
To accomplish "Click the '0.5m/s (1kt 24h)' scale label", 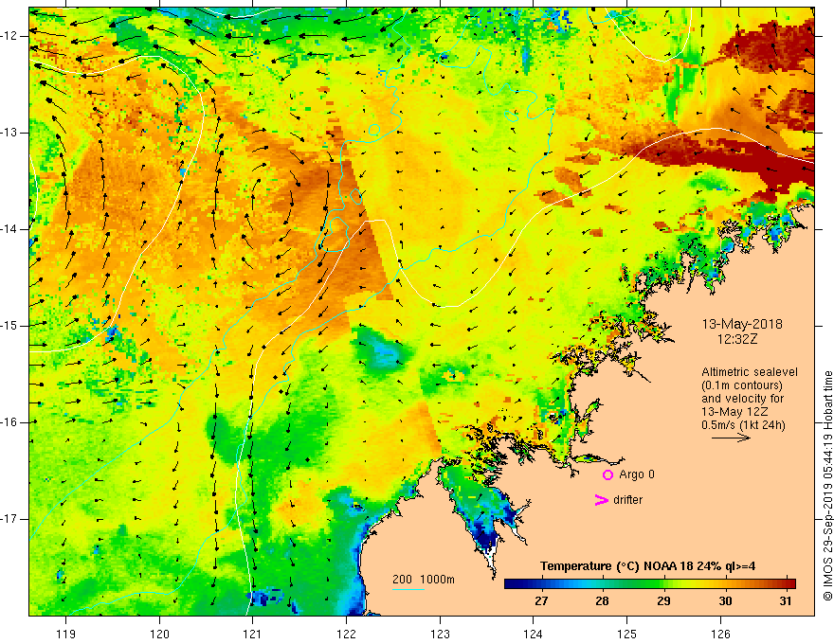I will [x=744, y=425].
